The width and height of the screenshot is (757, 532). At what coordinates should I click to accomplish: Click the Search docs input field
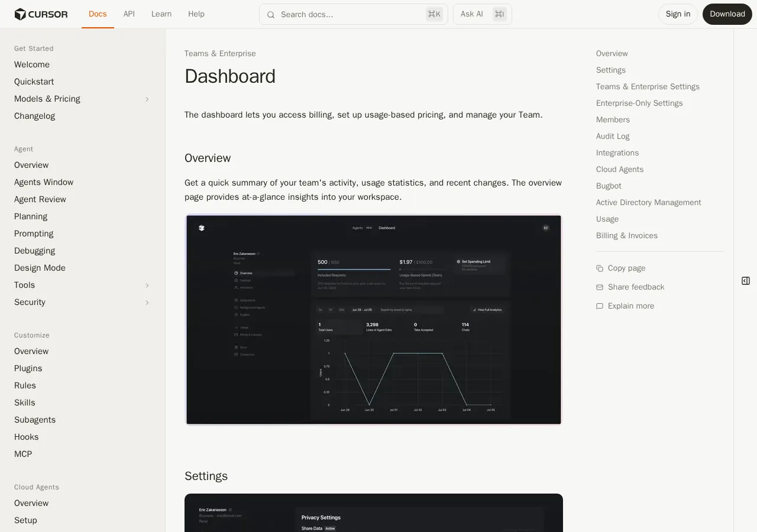pos(354,14)
